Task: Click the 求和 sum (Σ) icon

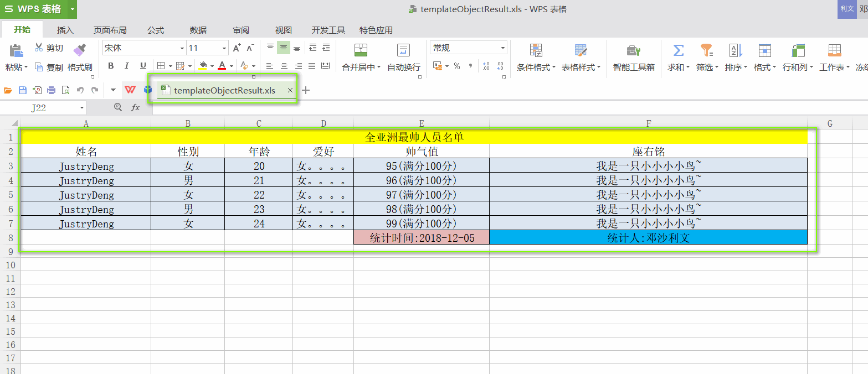Action: click(x=677, y=50)
